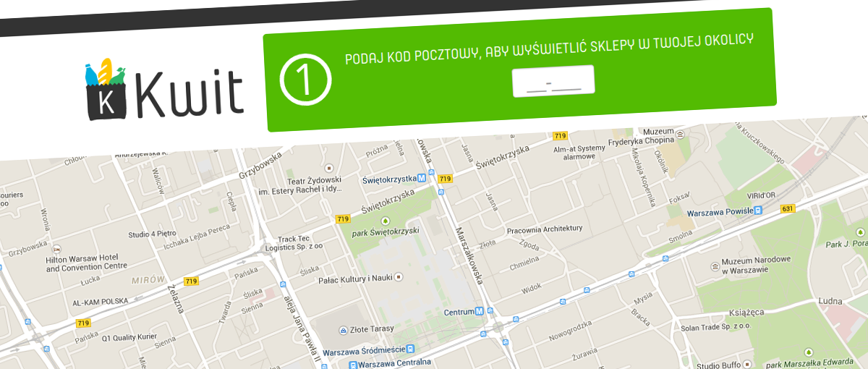Open the Warszawa Śródmieście station icon

coord(410,349)
